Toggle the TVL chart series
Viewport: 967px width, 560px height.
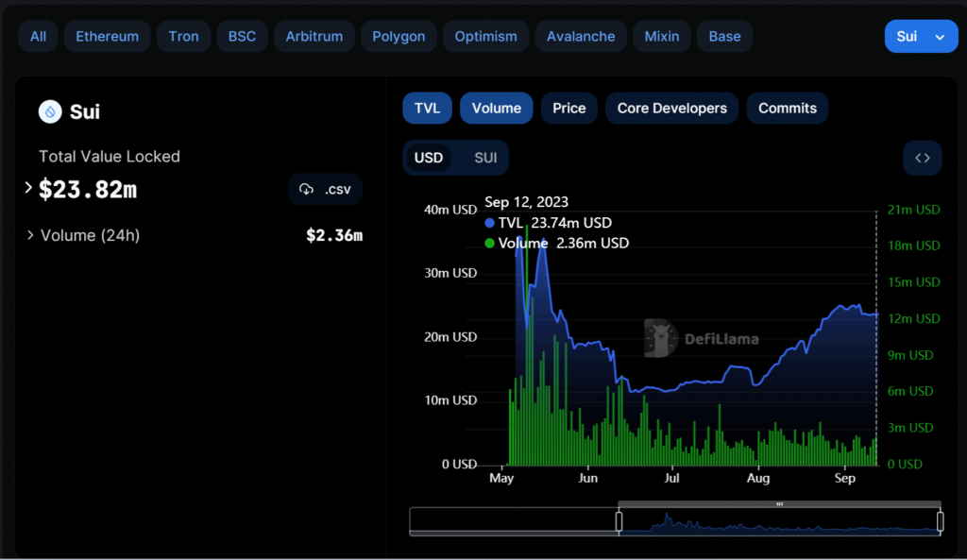click(427, 108)
